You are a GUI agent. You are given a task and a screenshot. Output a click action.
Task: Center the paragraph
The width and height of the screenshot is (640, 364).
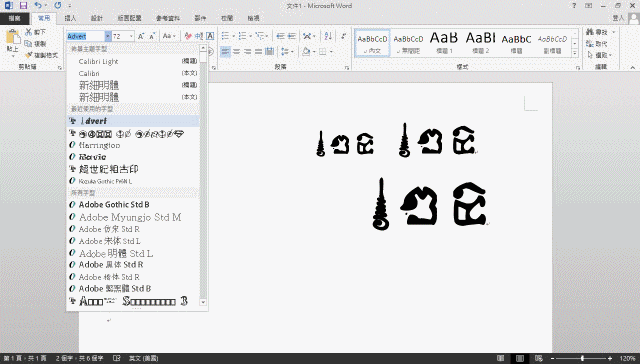[236, 52]
